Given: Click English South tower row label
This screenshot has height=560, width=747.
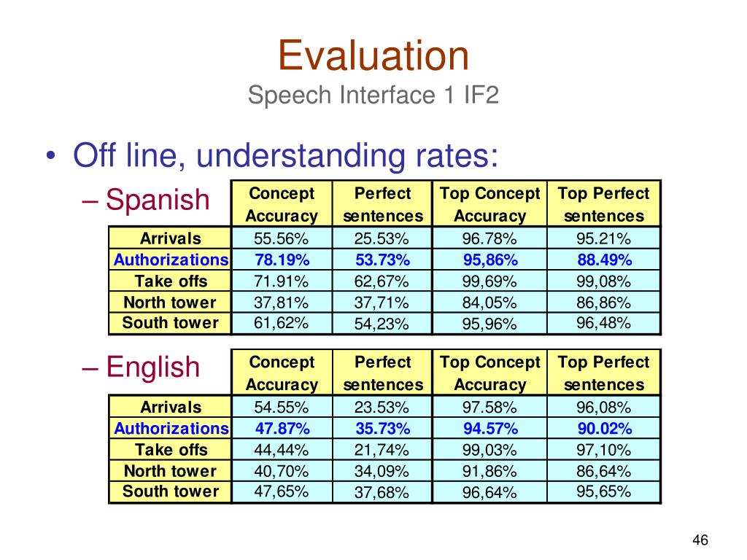Looking at the screenshot, I should click(x=171, y=491).
